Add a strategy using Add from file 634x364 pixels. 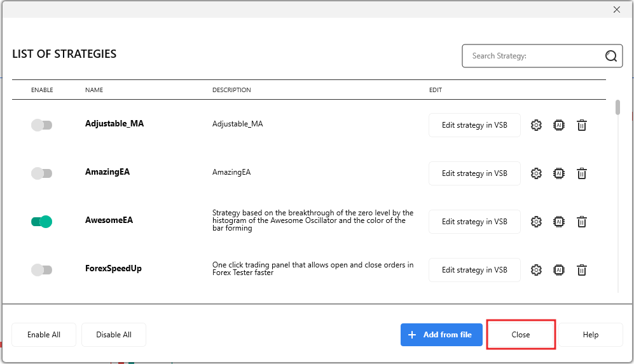pos(441,335)
